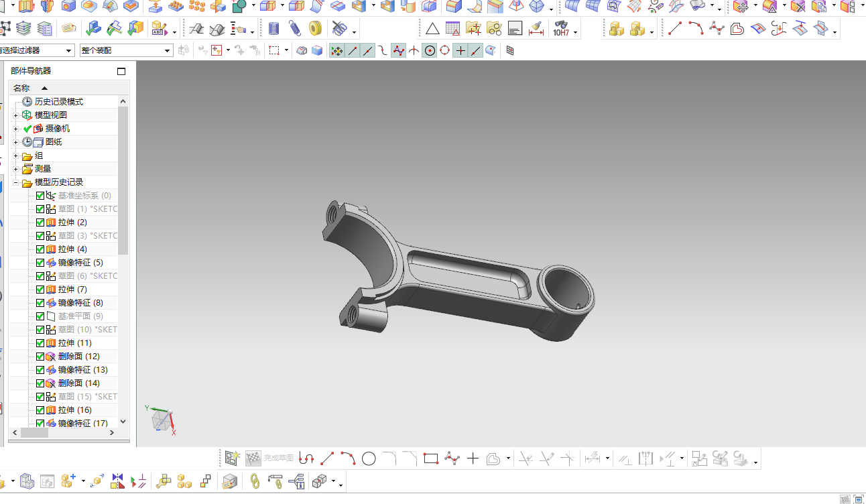Click the profile curve sketch tool

(x=306, y=458)
